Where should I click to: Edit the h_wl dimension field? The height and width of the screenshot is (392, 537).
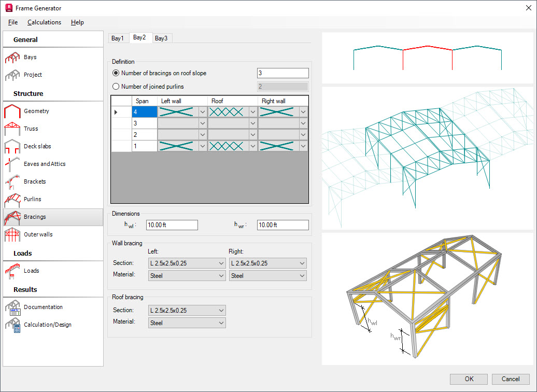click(172, 225)
